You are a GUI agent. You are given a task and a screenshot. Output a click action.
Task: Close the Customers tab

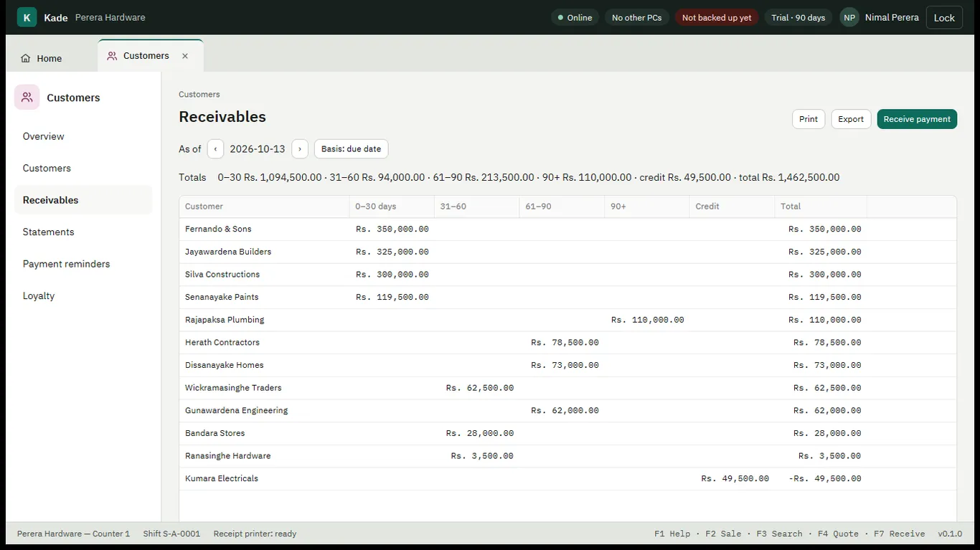point(185,56)
